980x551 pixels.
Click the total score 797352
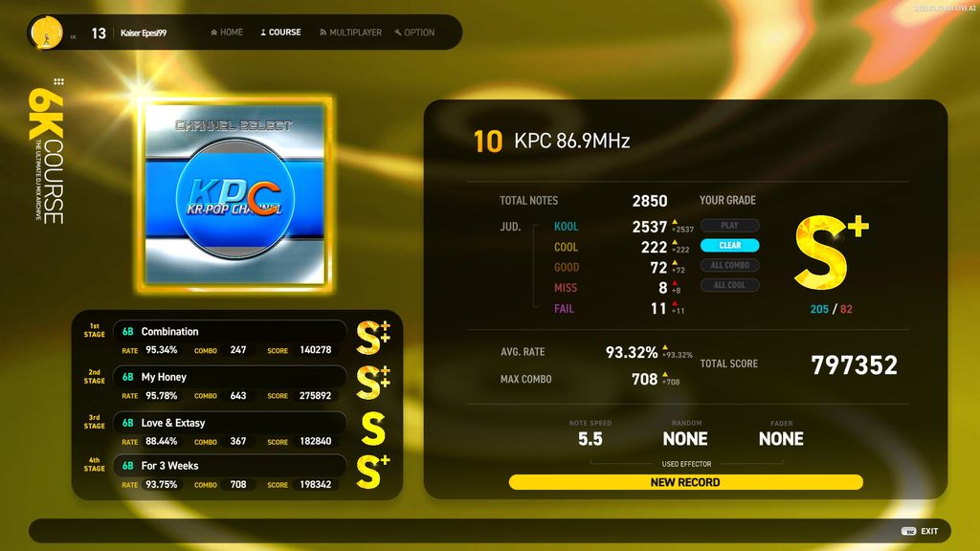click(854, 364)
